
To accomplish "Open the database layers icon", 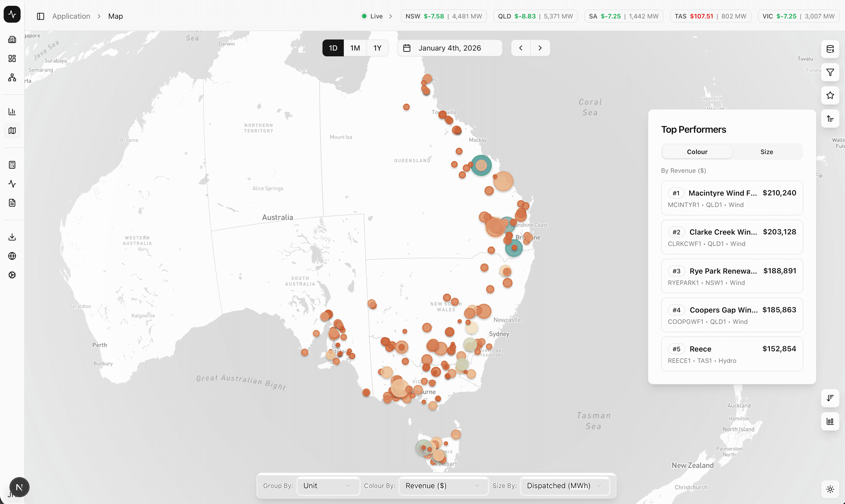I will click(830, 49).
